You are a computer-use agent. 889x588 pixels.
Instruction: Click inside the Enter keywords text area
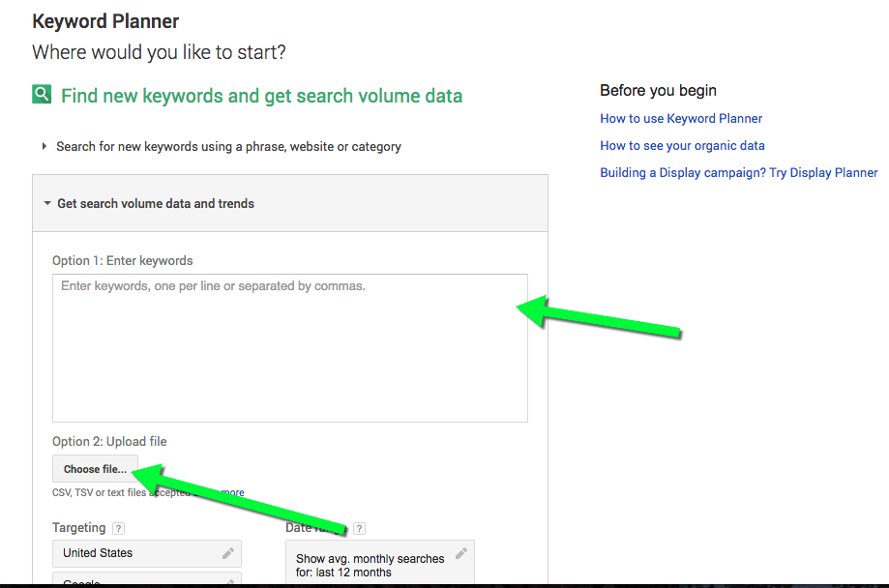click(289, 348)
